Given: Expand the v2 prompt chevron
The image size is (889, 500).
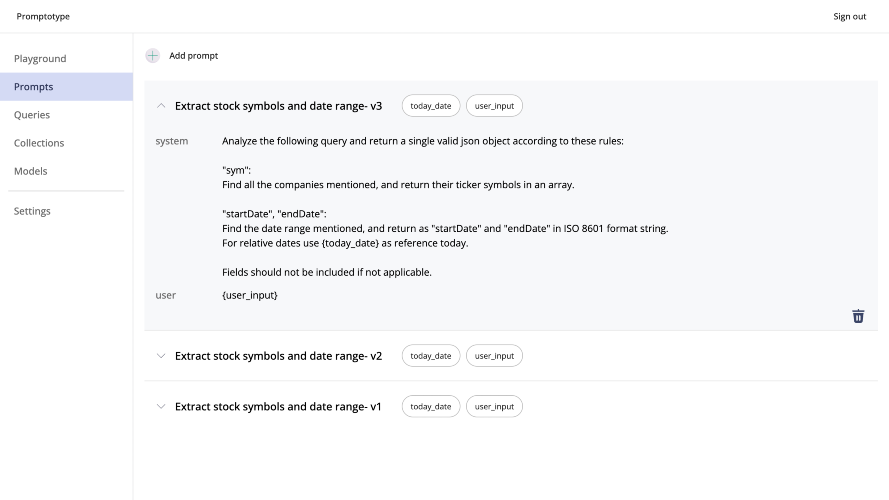Looking at the screenshot, I should point(161,356).
